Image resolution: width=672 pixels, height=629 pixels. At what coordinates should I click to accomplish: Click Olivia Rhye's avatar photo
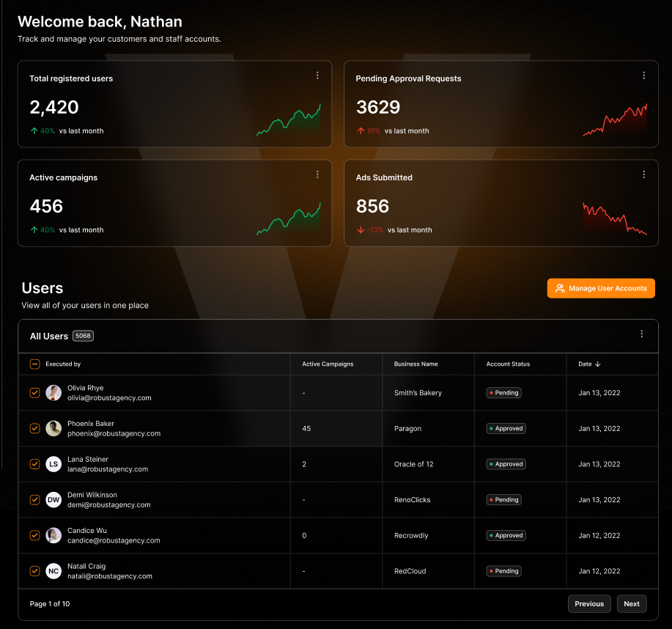(x=53, y=393)
